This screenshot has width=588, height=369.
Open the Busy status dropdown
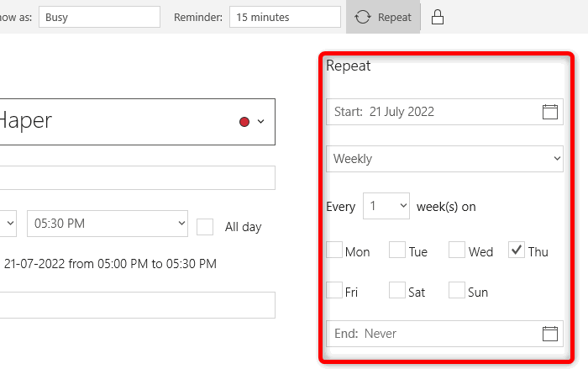[x=99, y=17]
